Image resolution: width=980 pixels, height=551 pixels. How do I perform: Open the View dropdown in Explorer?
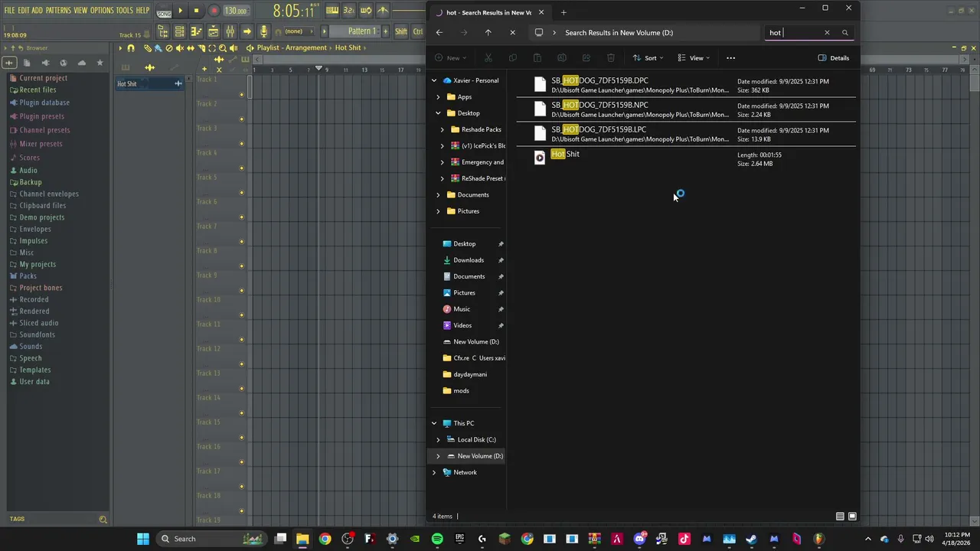(694, 58)
